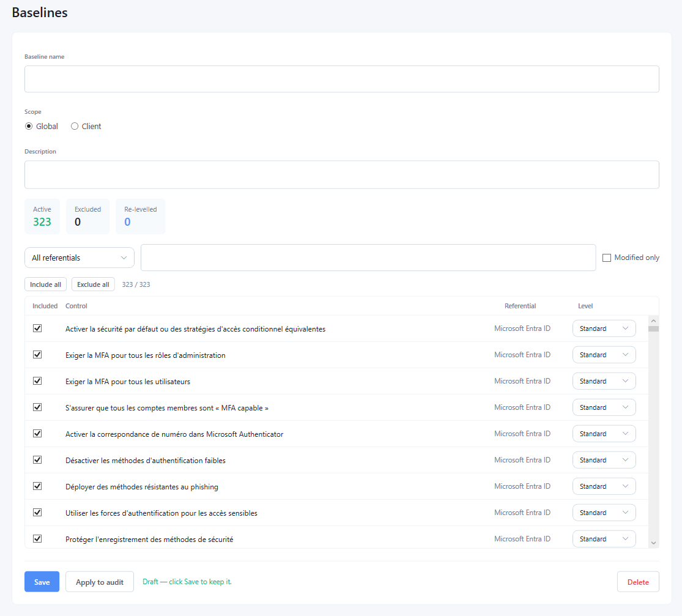682x616 pixels.
Task: Click the Apply to audit button
Action: pyautogui.click(x=100, y=582)
